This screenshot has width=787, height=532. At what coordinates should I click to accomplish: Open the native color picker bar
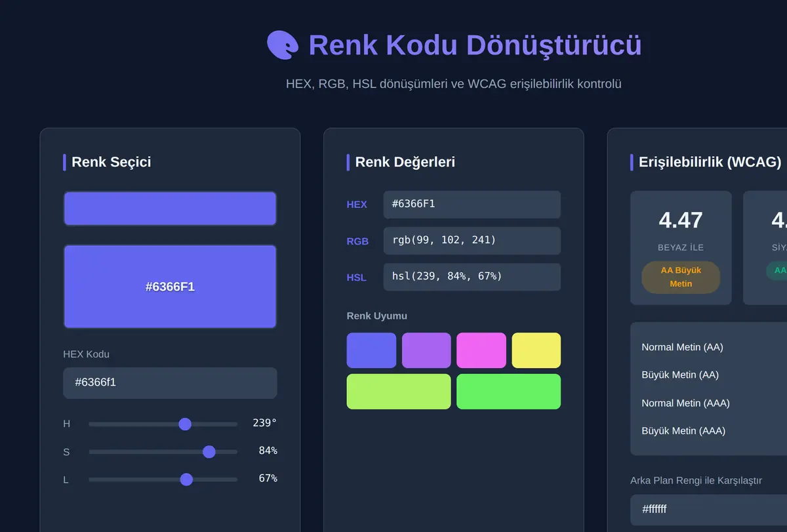point(170,209)
